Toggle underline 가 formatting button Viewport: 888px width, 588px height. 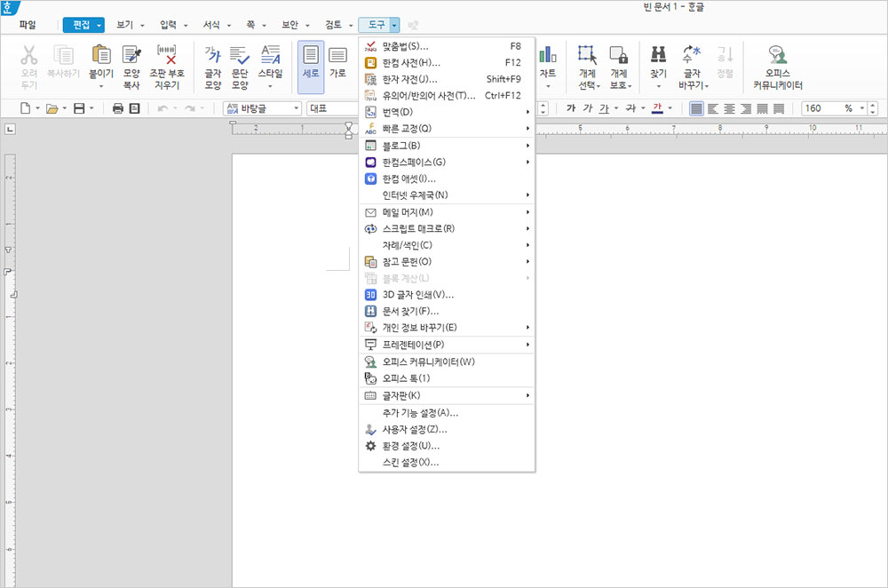[x=604, y=108]
